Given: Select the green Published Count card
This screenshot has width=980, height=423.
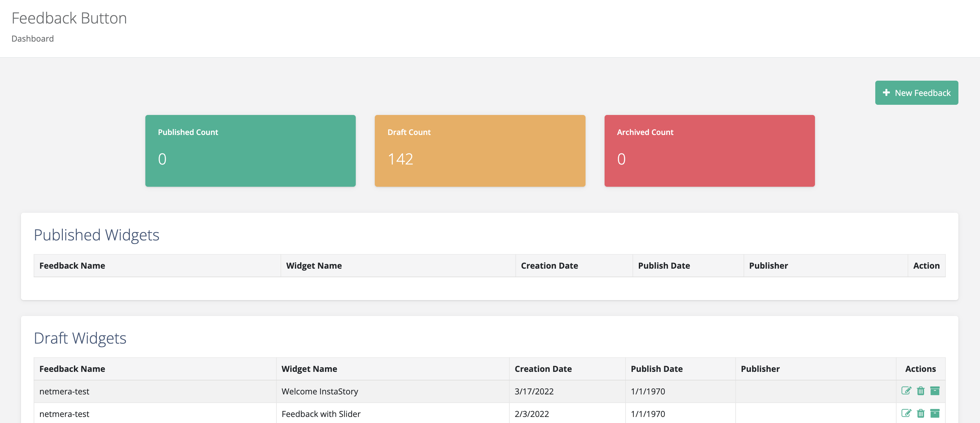Looking at the screenshot, I should pyautogui.click(x=250, y=151).
